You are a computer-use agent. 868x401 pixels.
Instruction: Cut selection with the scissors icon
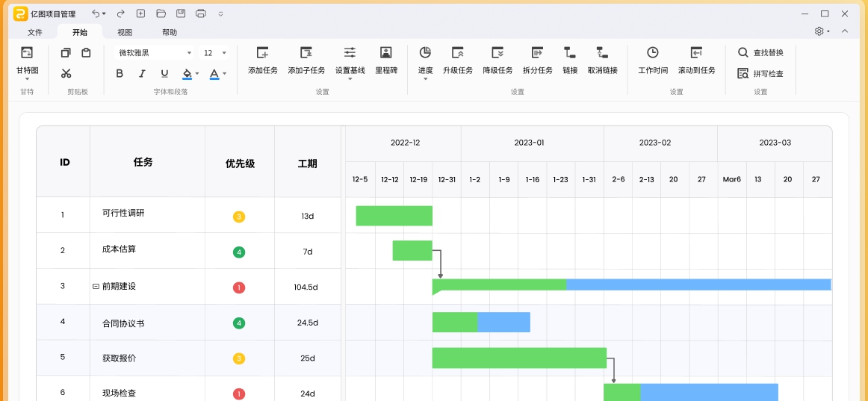[x=66, y=73]
